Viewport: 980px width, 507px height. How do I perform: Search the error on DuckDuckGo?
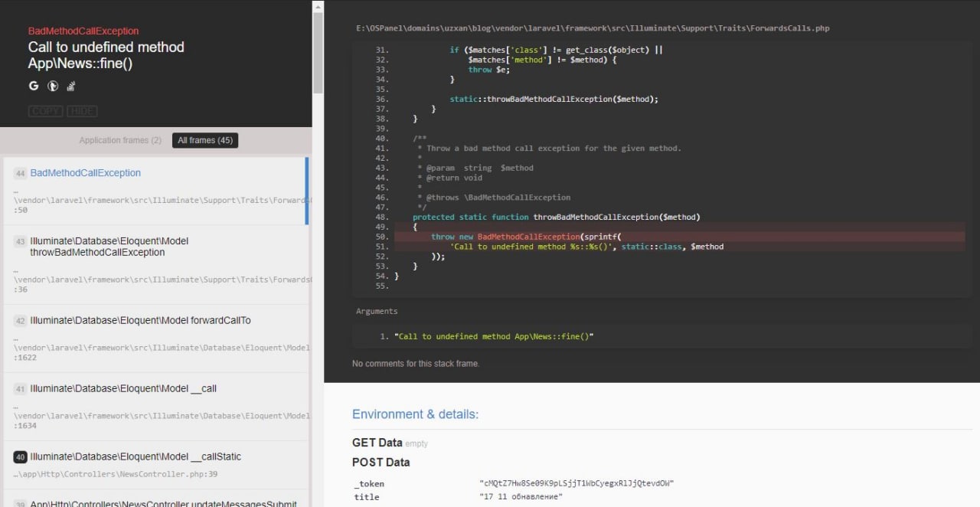[53, 86]
